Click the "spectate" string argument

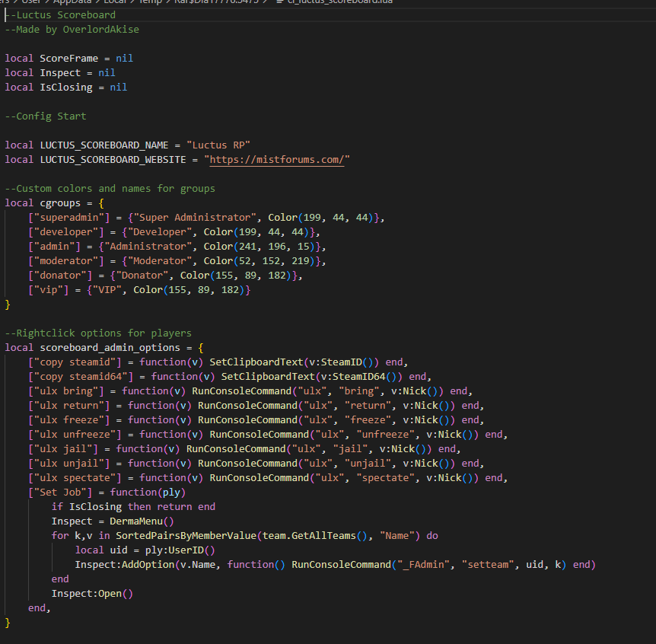click(x=385, y=478)
